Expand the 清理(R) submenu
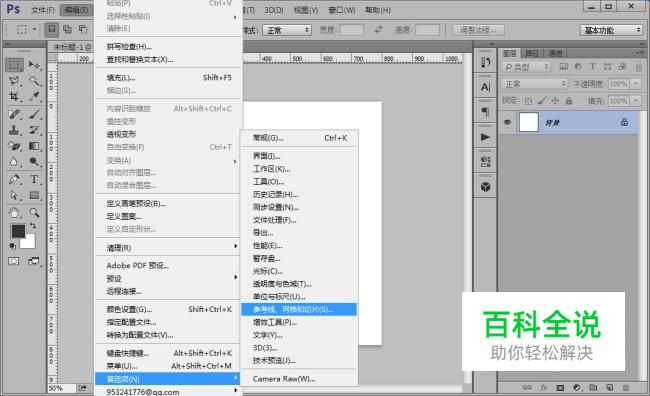 [x=169, y=248]
